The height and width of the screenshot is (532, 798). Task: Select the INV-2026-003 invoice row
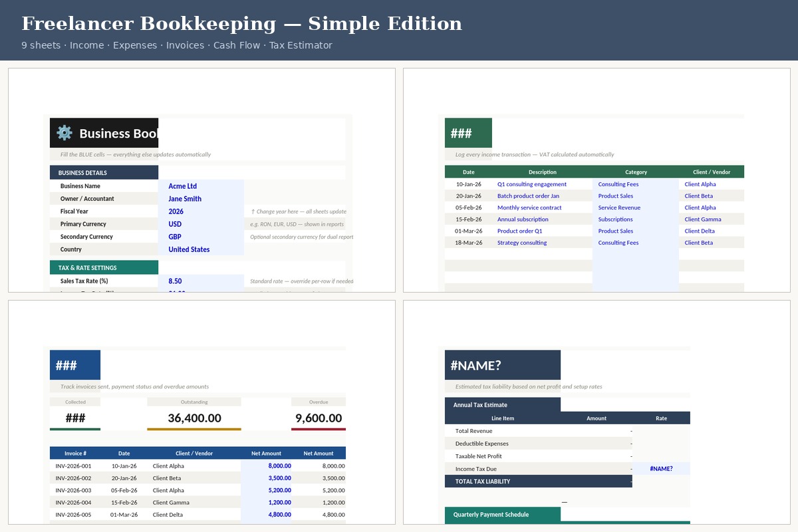click(75, 490)
